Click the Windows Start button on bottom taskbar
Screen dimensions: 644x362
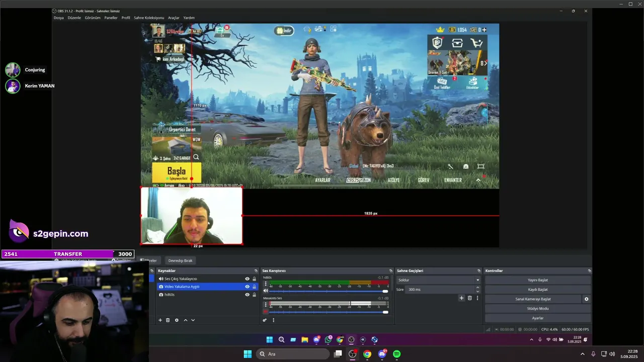click(248, 354)
